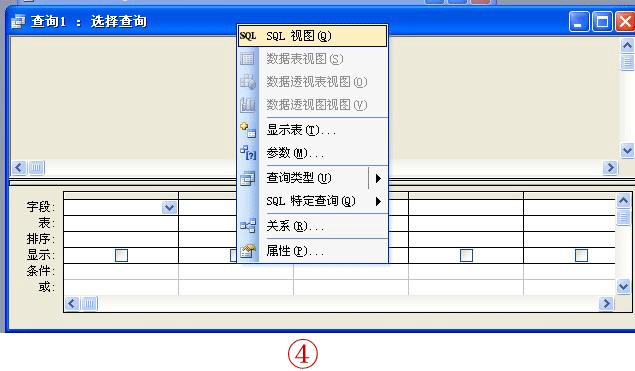Expand the SQL 特定查询 submenu
This screenshot has height=371, width=635.
312,201
